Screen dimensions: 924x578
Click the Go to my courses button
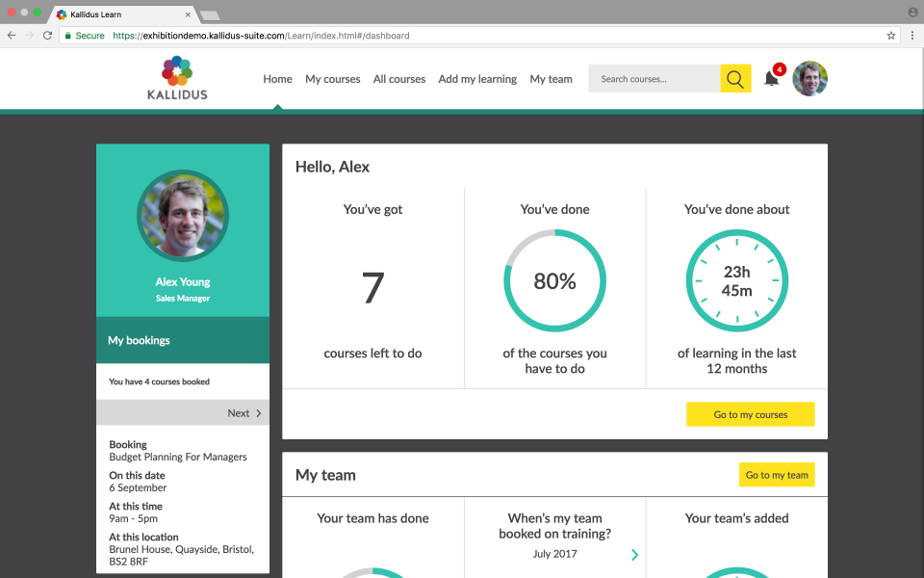coord(750,414)
